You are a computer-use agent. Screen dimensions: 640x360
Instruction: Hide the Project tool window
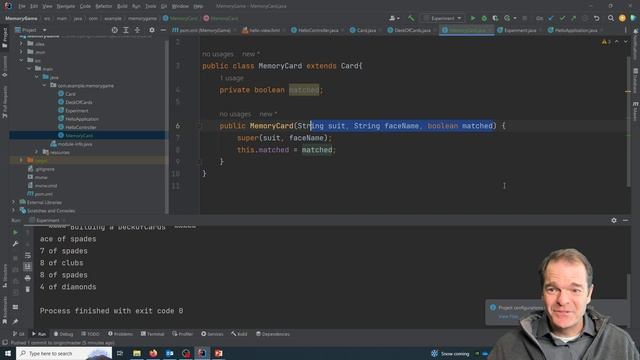[x=163, y=30]
